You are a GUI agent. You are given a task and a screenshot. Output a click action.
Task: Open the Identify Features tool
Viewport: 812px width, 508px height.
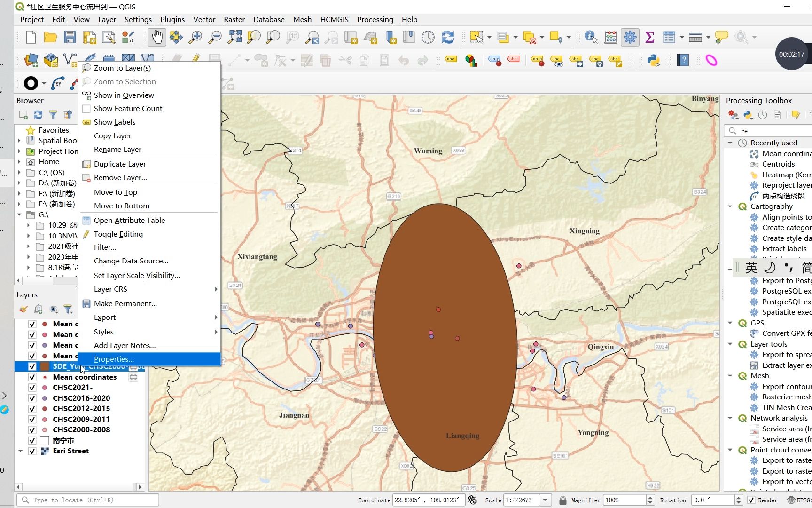[591, 37]
